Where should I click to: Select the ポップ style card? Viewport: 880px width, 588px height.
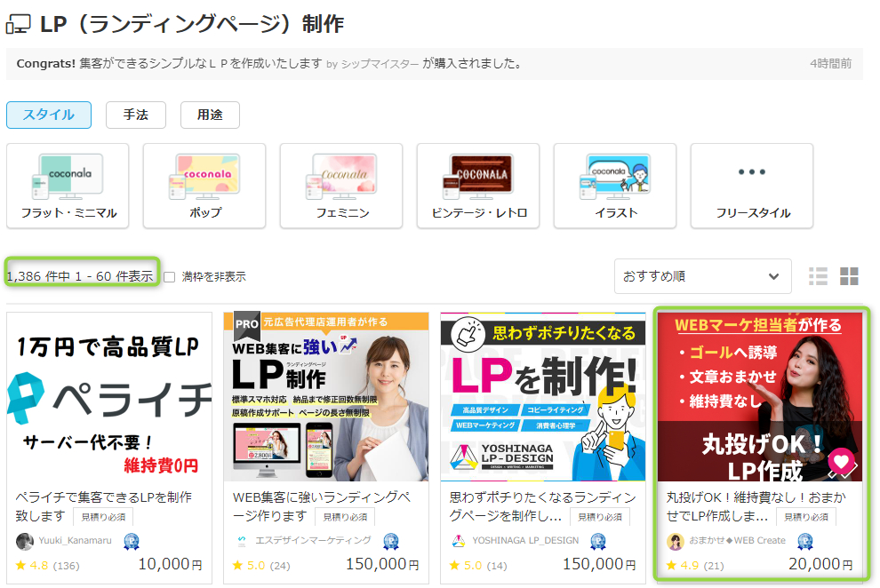tap(204, 187)
